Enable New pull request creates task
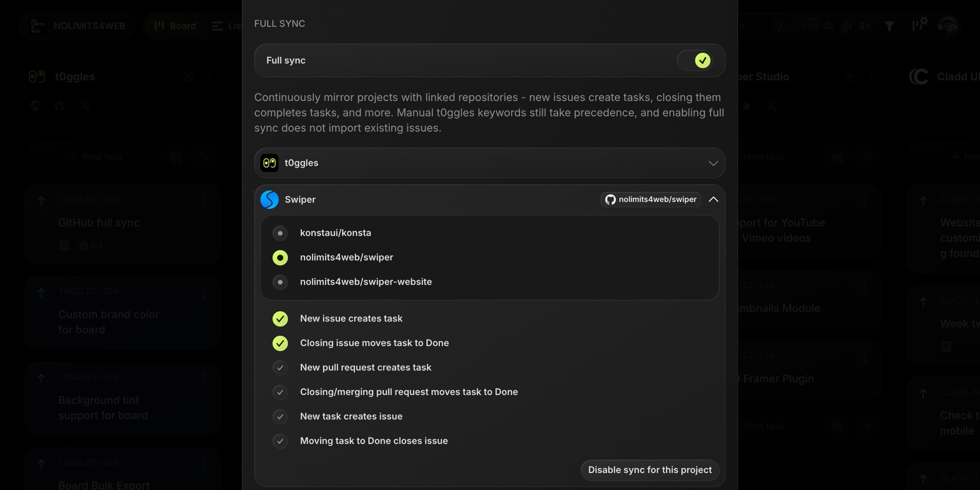 (280, 368)
